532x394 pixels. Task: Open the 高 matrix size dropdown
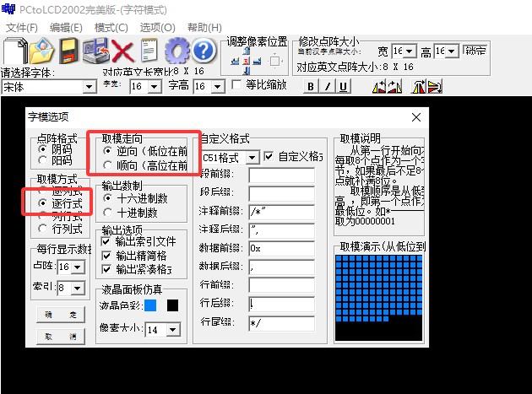pyautogui.click(x=452, y=51)
